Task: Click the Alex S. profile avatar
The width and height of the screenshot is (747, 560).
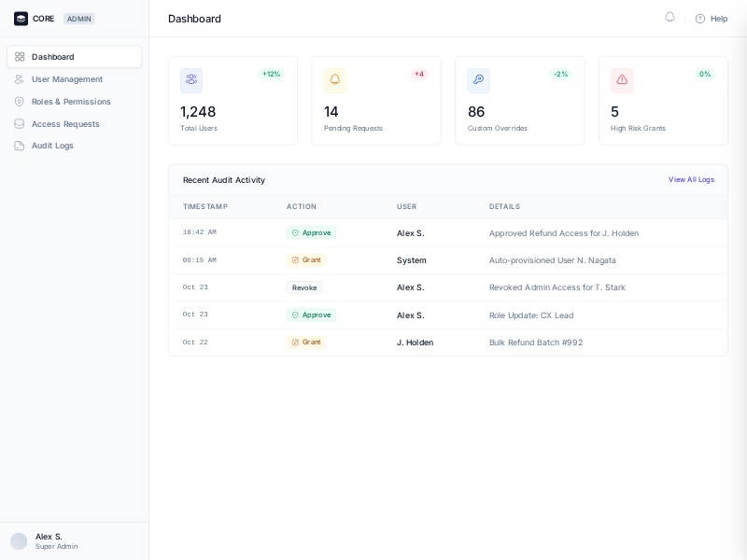Action: coord(18,540)
